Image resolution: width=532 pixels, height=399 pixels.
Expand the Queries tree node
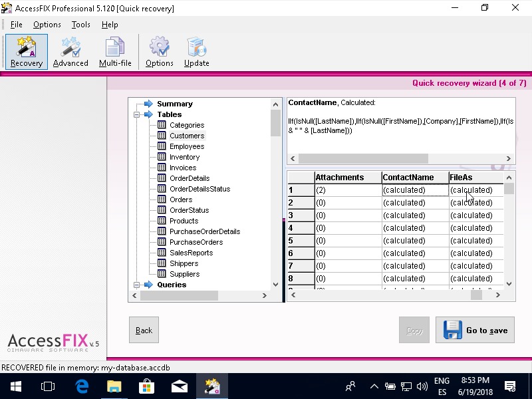click(136, 285)
